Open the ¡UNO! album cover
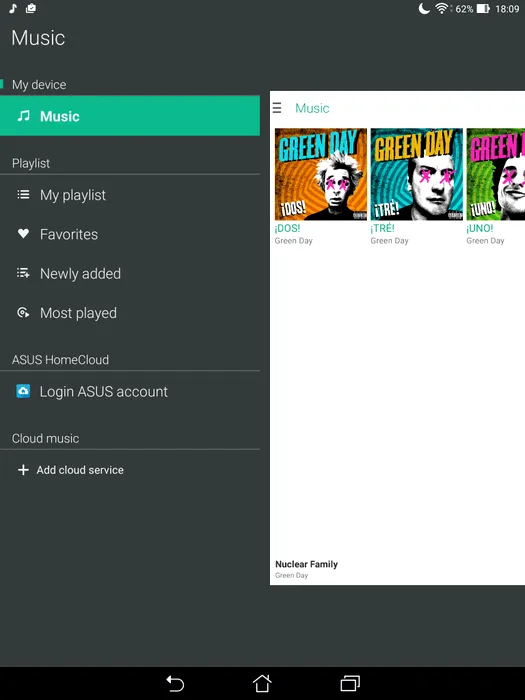 tap(496, 174)
